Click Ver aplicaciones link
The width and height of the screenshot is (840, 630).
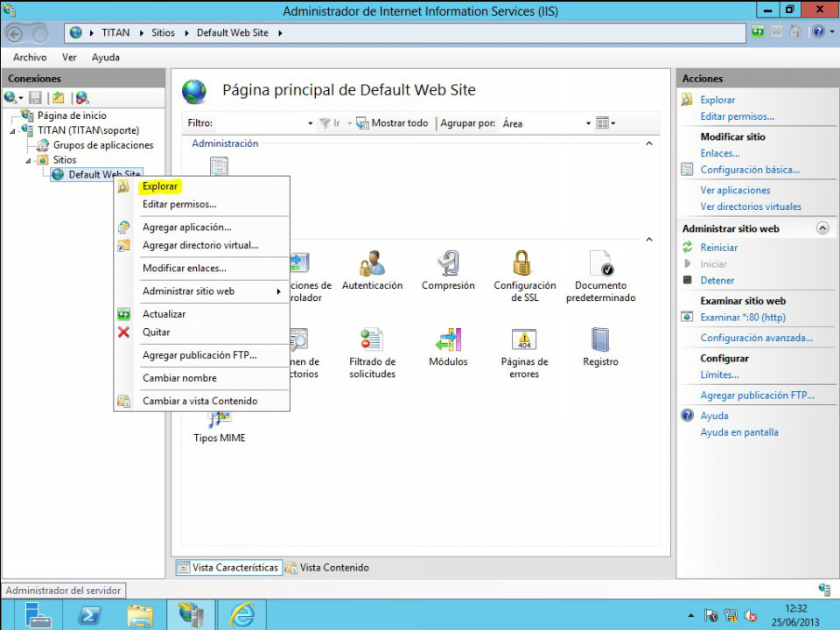(x=735, y=190)
